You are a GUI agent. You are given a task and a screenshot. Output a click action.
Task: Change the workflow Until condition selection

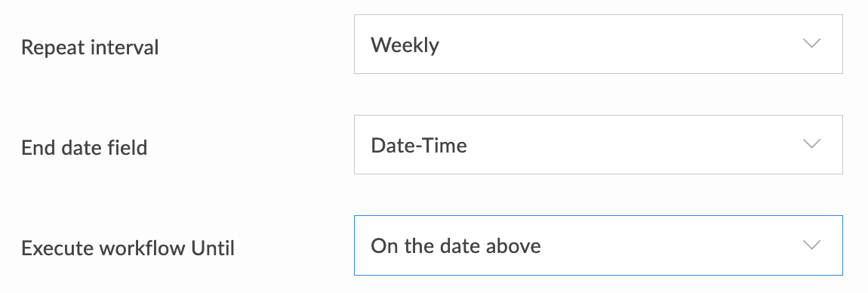coord(599,245)
